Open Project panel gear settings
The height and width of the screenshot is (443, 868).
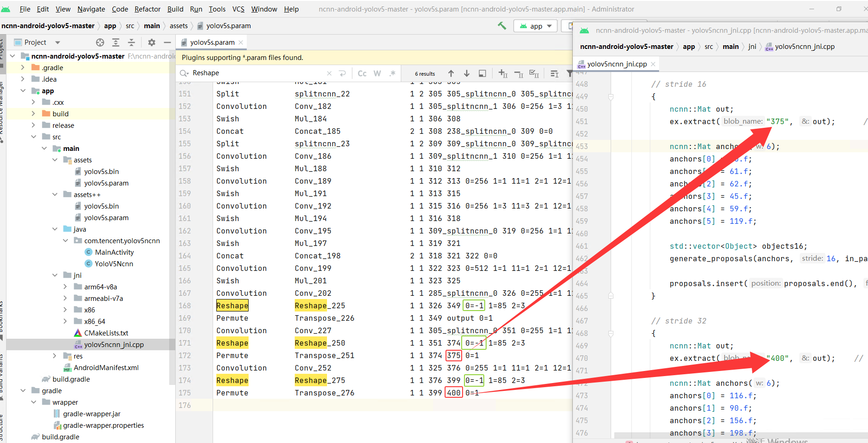tap(152, 42)
